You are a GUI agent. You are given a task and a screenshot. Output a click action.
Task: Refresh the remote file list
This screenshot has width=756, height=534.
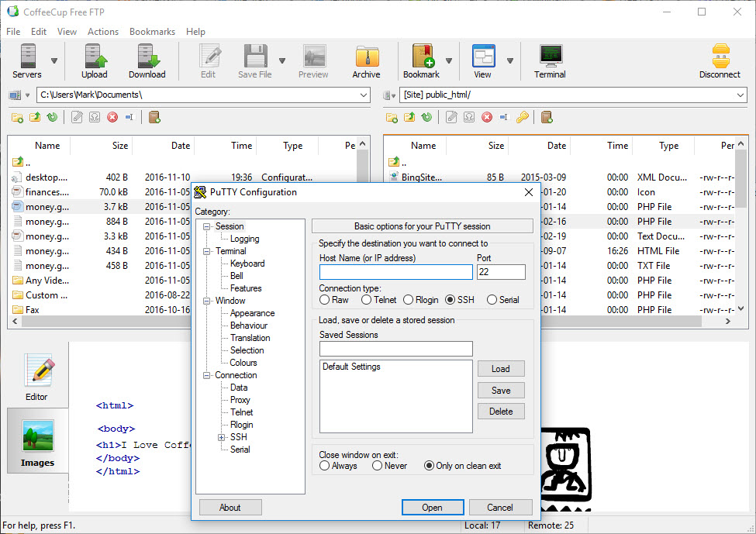point(426,117)
